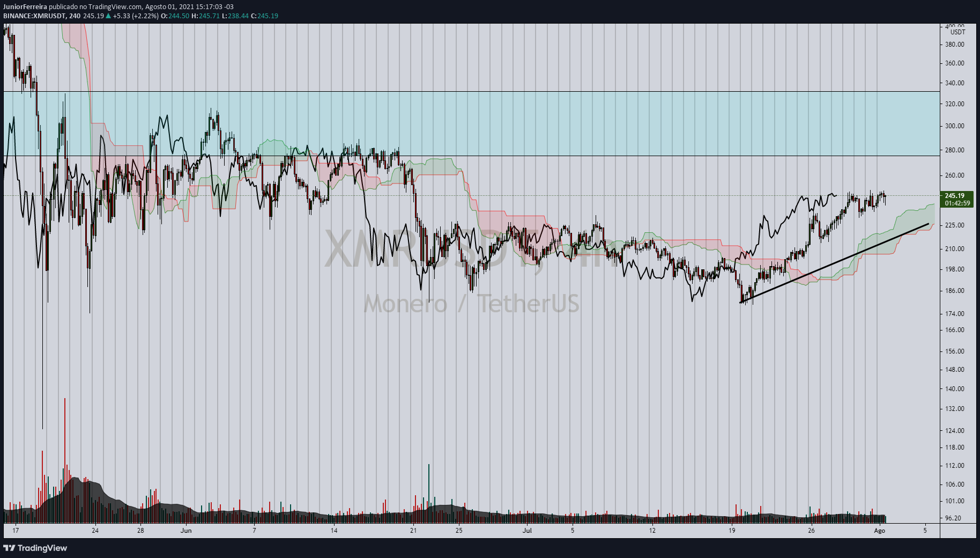
Task: Click the 186.00 price axis label
Action: (x=955, y=291)
